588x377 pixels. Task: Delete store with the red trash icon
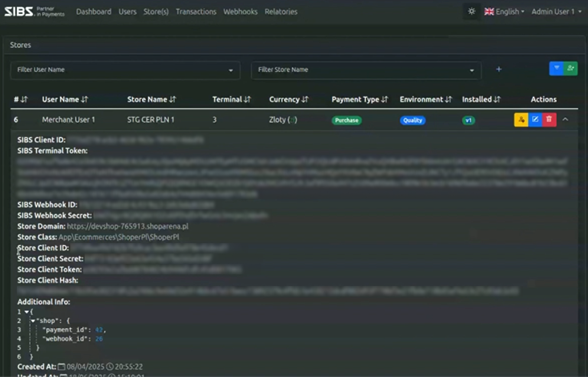pos(549,120)
